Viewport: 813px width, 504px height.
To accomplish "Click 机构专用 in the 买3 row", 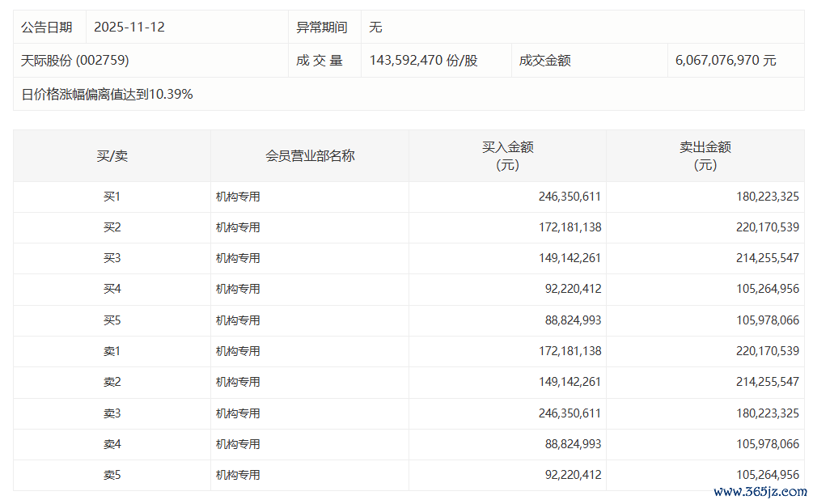I will click(238, 258).
